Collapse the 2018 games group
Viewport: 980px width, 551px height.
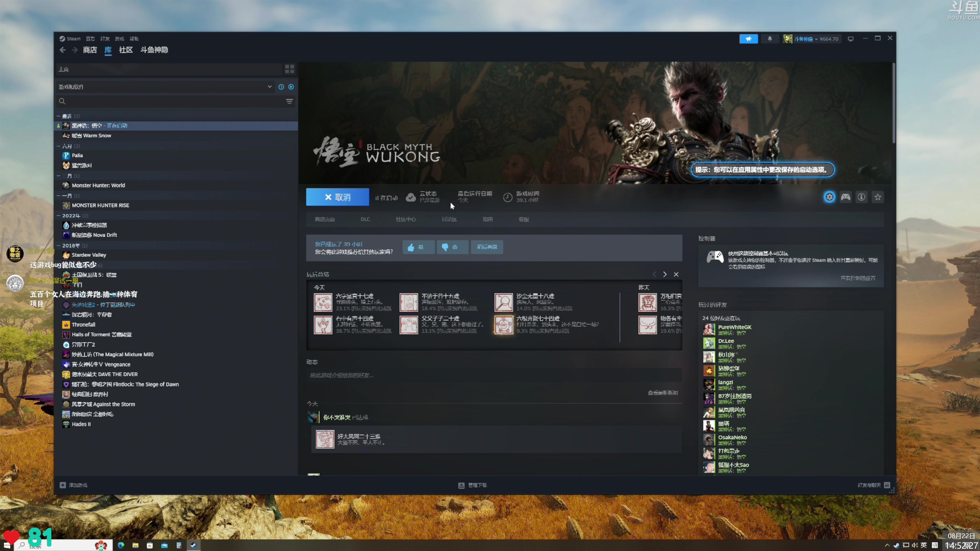(x=59, y=245)
